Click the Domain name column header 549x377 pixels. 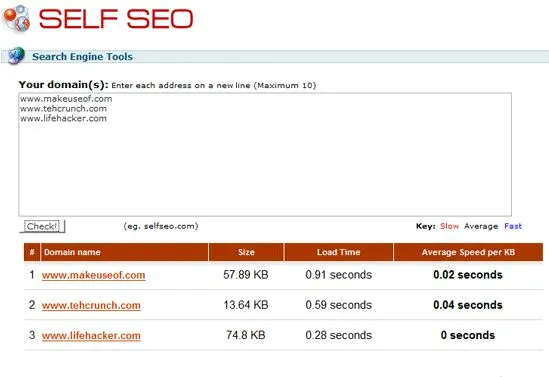click(124, 252)
